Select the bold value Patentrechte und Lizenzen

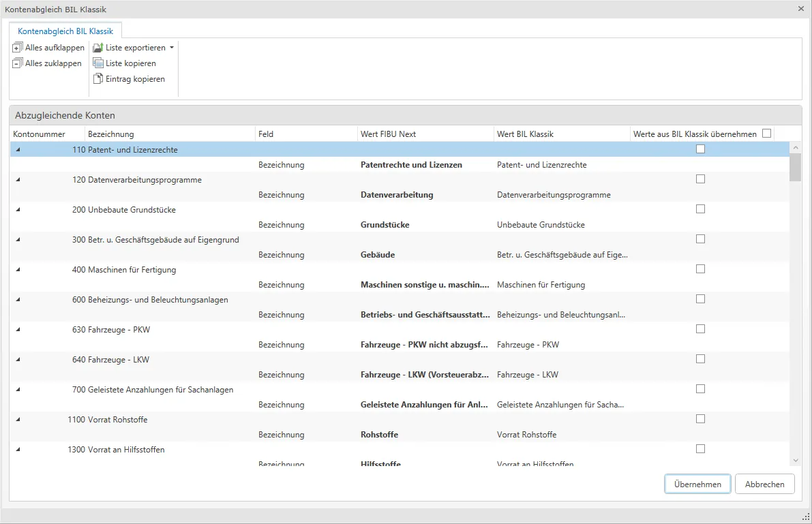411,165
